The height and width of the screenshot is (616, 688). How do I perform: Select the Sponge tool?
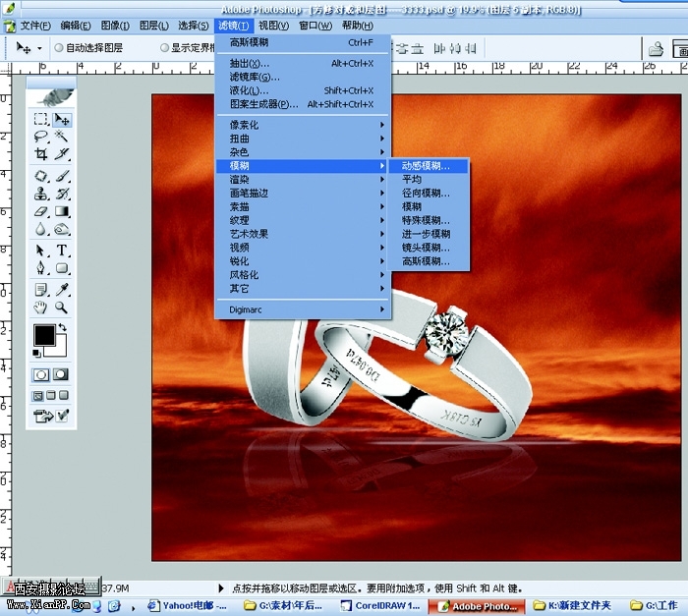pyautogui.click(x=62, y=229)
